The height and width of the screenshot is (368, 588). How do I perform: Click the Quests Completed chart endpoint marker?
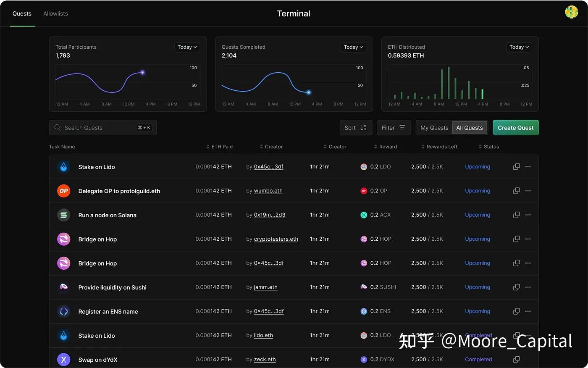[x=309, y=92]
